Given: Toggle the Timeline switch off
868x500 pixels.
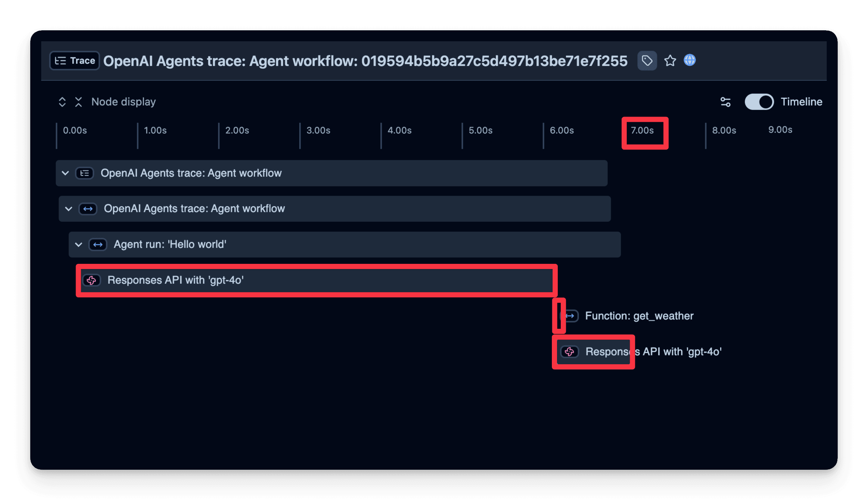Looking at the screenshot, I should (x=759, y=102).
